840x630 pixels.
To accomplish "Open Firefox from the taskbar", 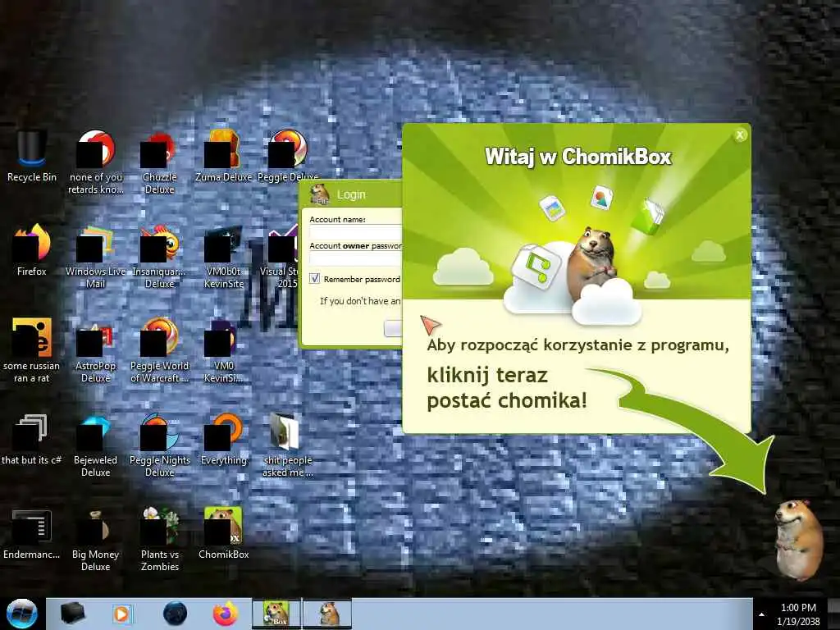I will (226, 614).
